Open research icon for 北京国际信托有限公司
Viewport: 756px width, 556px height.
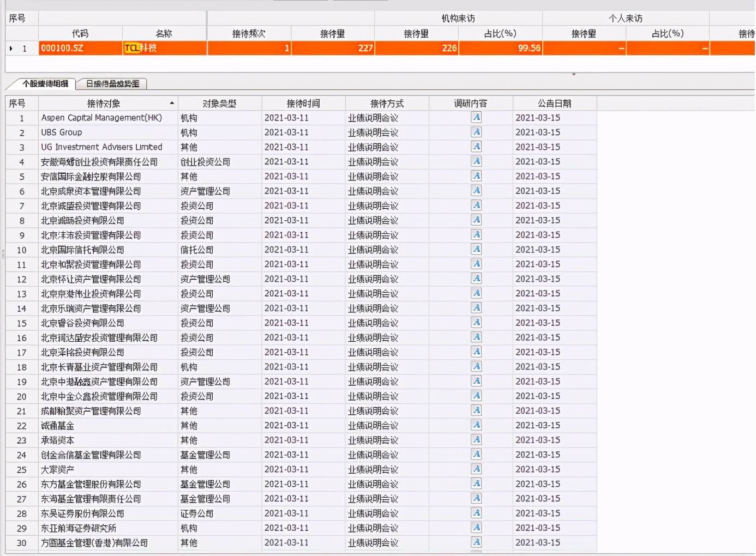[476, 249]
